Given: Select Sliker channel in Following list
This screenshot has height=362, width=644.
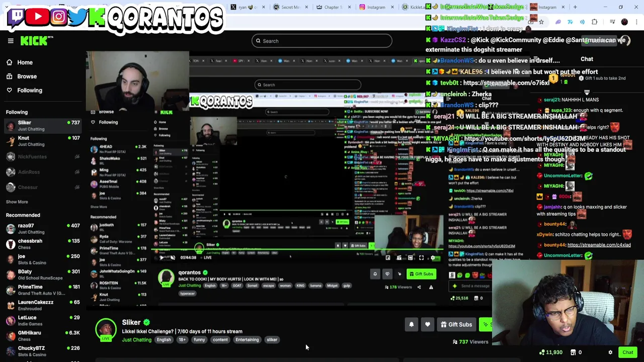Looking at the screenshot, I should click(43, 126).
